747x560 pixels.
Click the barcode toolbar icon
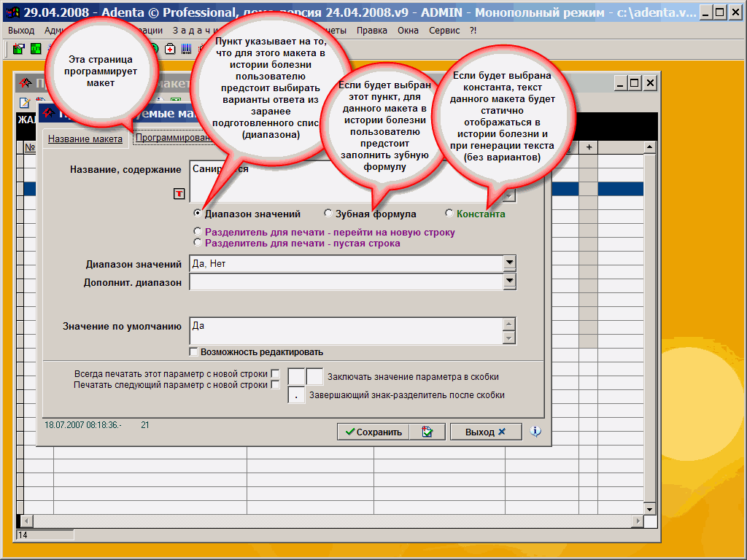(186, 49)
